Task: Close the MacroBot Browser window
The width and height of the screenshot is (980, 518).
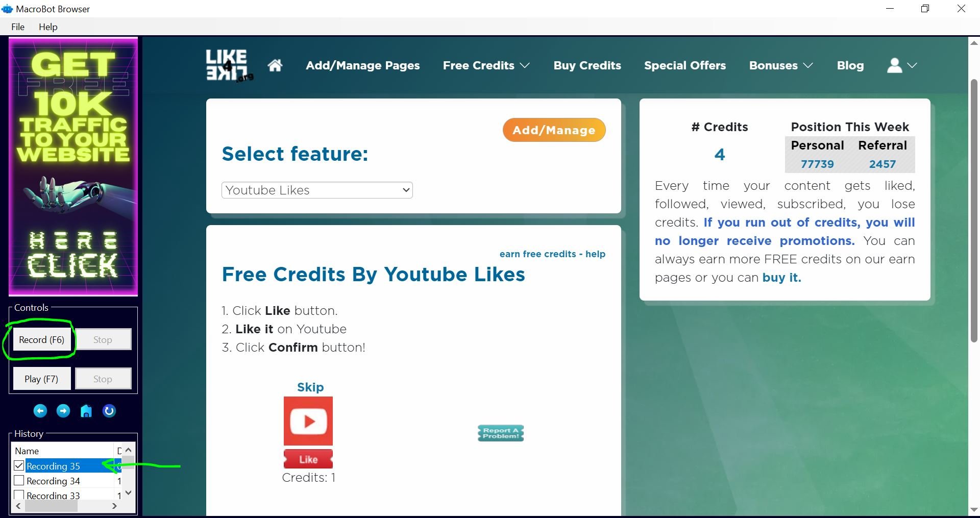Action: 961,9
